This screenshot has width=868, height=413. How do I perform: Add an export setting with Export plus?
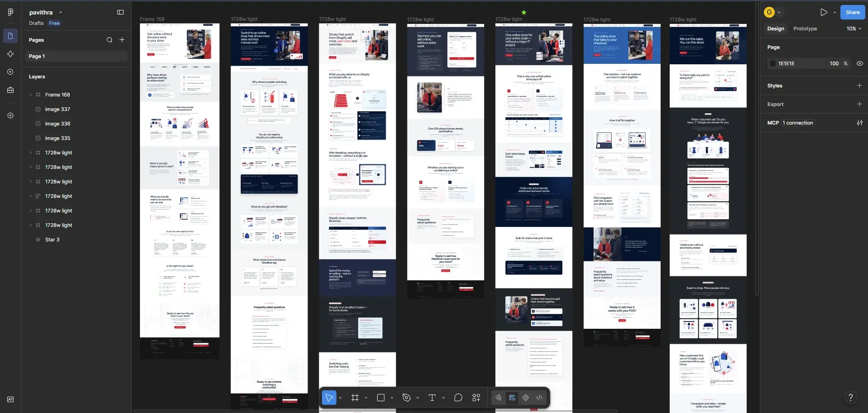[x=859, y=104]
